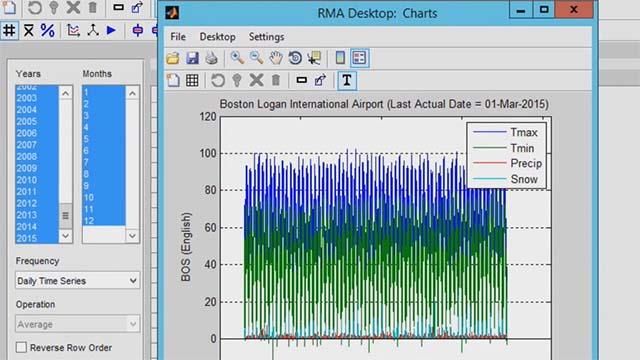
Task: Click the BOS (English) axis label
Action: 186,247
